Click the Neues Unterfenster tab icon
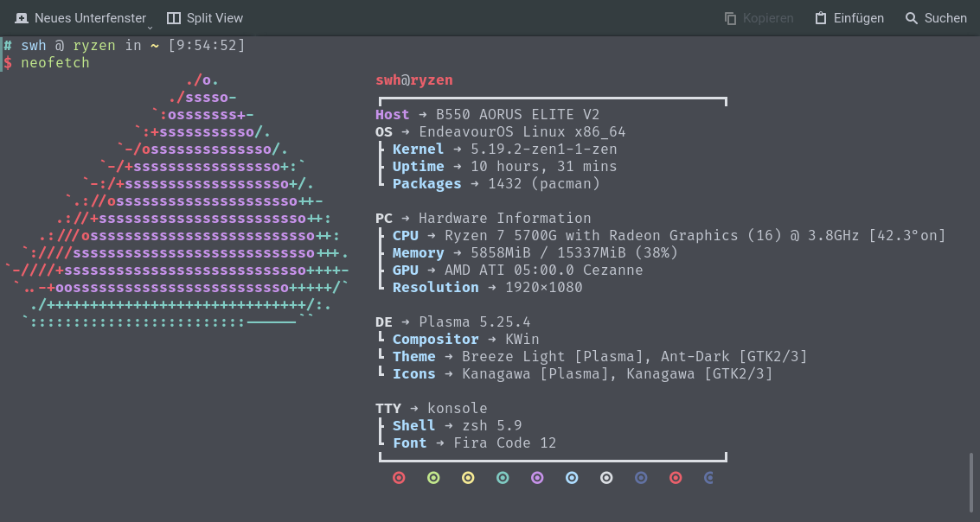 tap(22, 18)
